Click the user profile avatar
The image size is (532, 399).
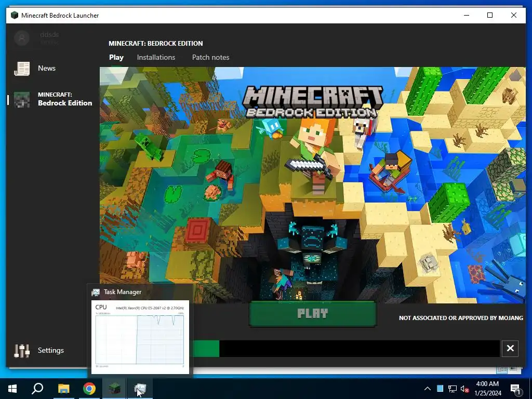pyautogui.click(x=22, y=37)
